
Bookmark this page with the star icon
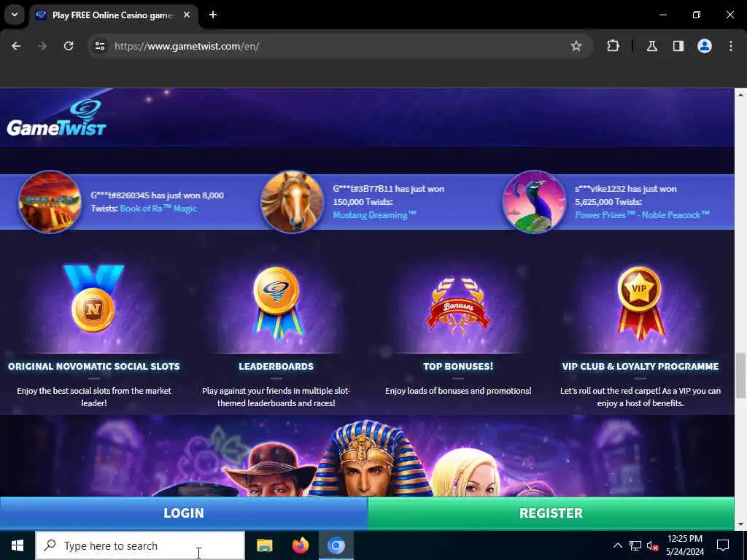576,46
